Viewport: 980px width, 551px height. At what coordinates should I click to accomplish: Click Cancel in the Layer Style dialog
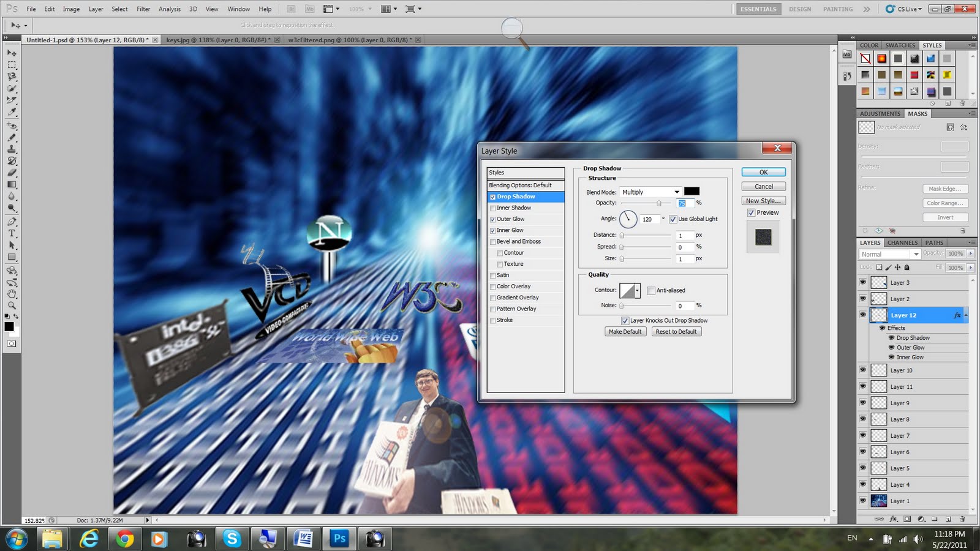tap(763, 187)
